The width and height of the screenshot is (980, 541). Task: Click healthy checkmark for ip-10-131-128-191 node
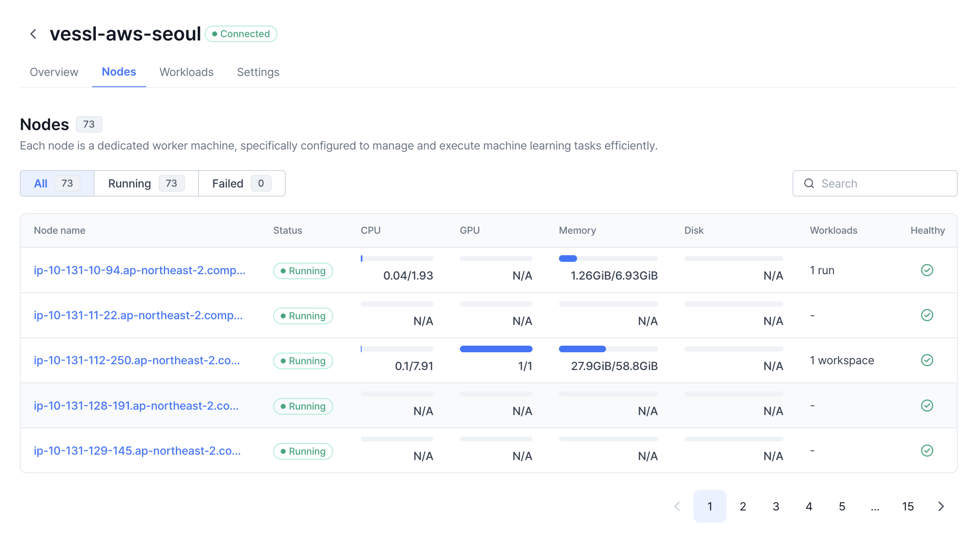tap(927, 406)
